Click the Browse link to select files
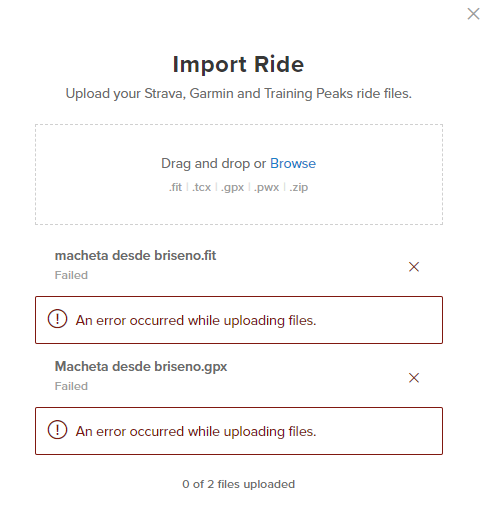Viewport: 486px width, 531px height. tap(293, 164)
